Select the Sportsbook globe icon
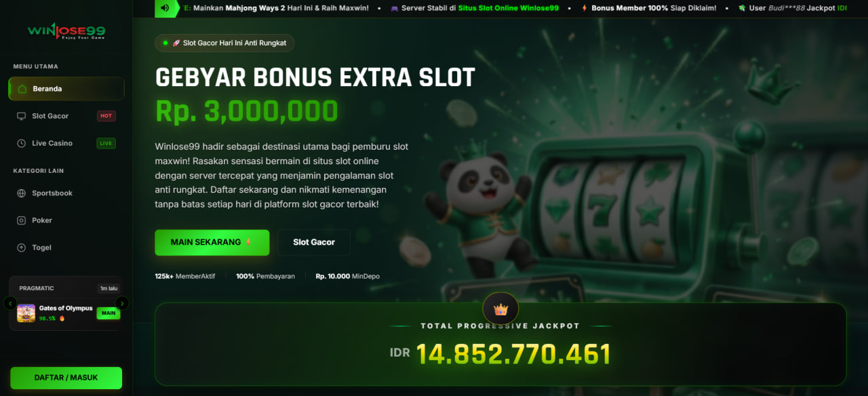868x396 pixels. point(21,193)
